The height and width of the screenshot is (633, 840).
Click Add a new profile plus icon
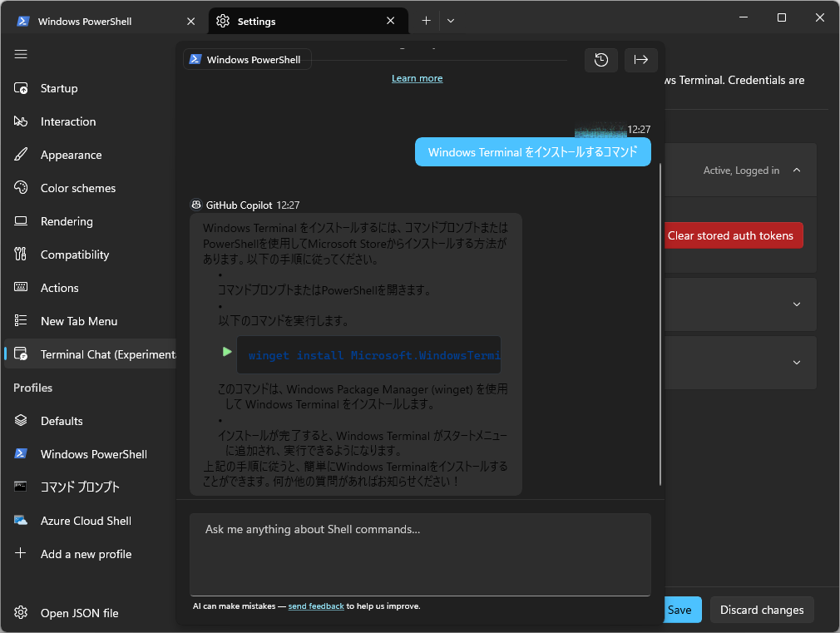[x=19, y=554]
